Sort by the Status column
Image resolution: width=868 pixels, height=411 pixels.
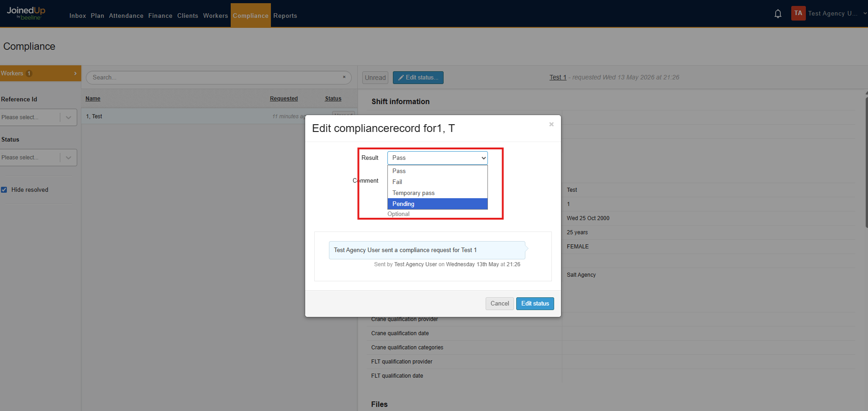click(333, 99)
